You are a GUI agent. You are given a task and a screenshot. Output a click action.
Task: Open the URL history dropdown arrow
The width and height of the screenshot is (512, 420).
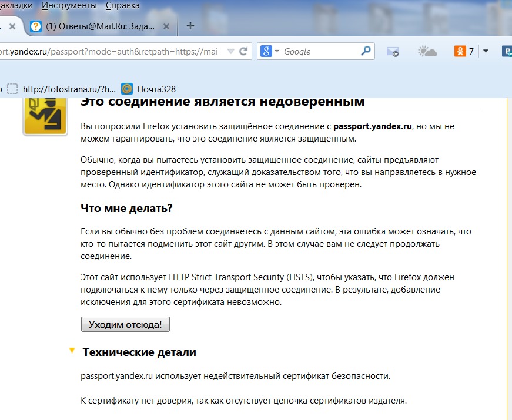point(230,51)
